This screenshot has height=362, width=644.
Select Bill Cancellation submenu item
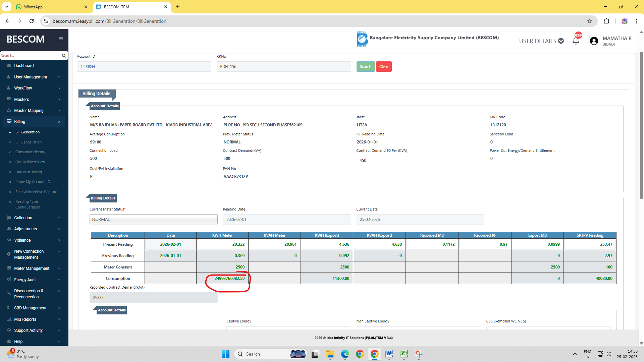point(29,142)
